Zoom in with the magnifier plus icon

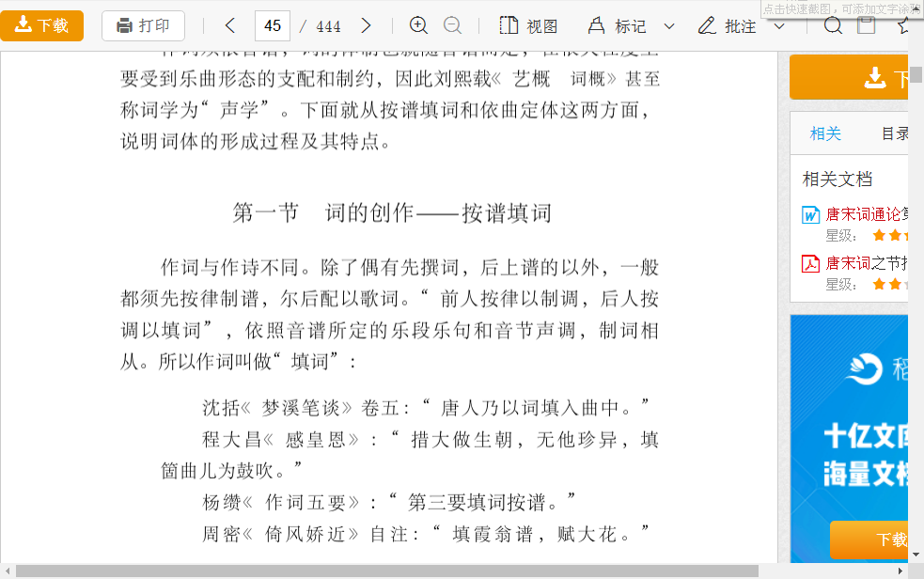[419, 25]
